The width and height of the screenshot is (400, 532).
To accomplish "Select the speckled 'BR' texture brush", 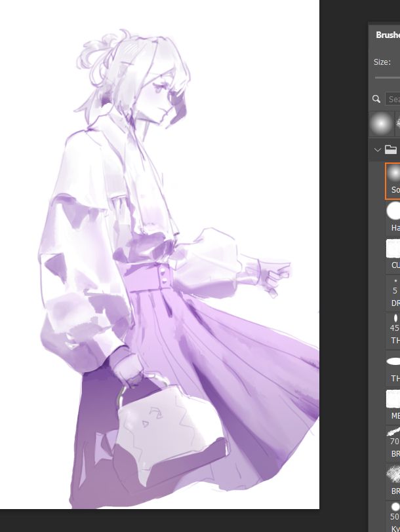I will click(393, 481).
